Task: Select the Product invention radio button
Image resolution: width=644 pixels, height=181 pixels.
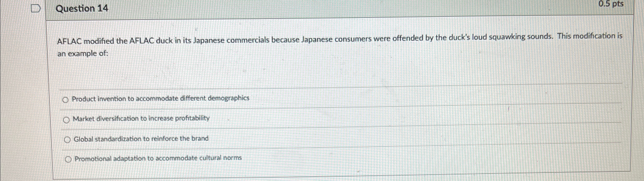Action: coord(66,100)
